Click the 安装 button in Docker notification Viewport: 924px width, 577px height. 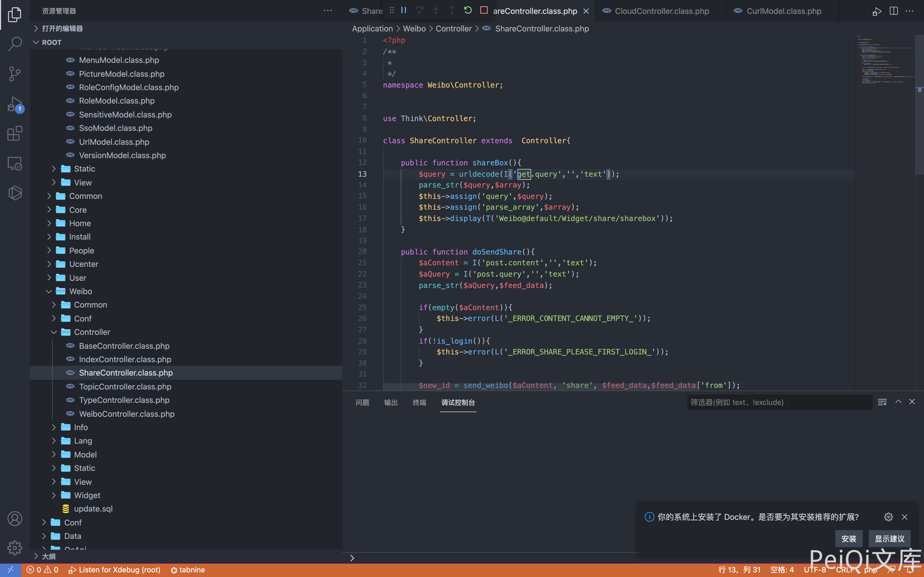tap(848, 538)
